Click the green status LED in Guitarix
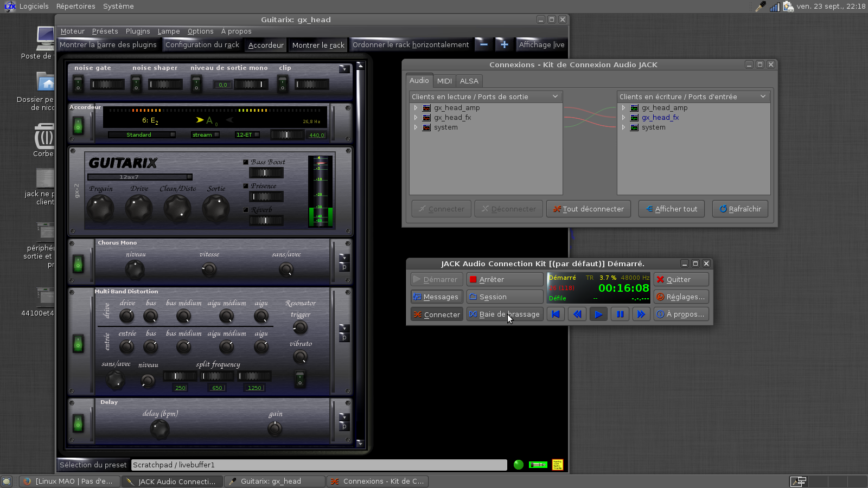This screenshot has height=488, width=868. point(519,465)
